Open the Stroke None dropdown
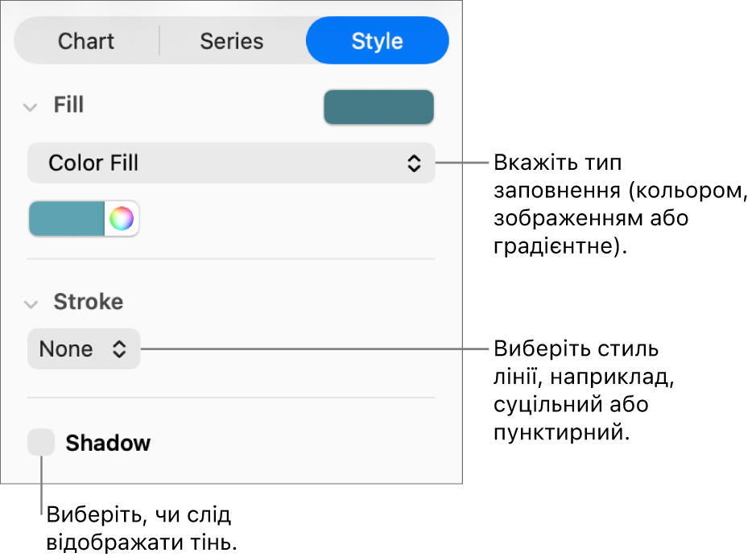Image resolution: width=756 pixels, height=557 pixels. [83, 349]
